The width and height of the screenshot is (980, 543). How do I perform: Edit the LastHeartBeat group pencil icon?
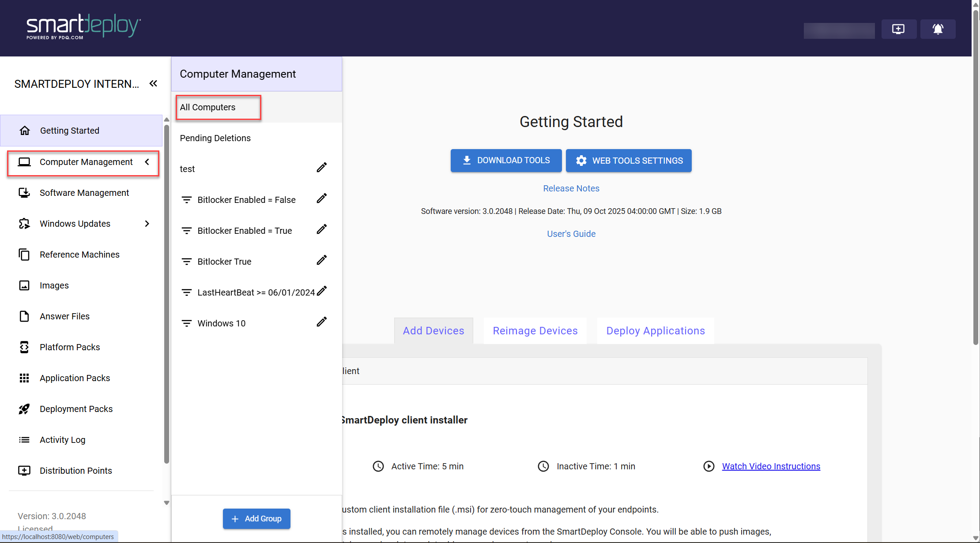[x=322, y=291]
